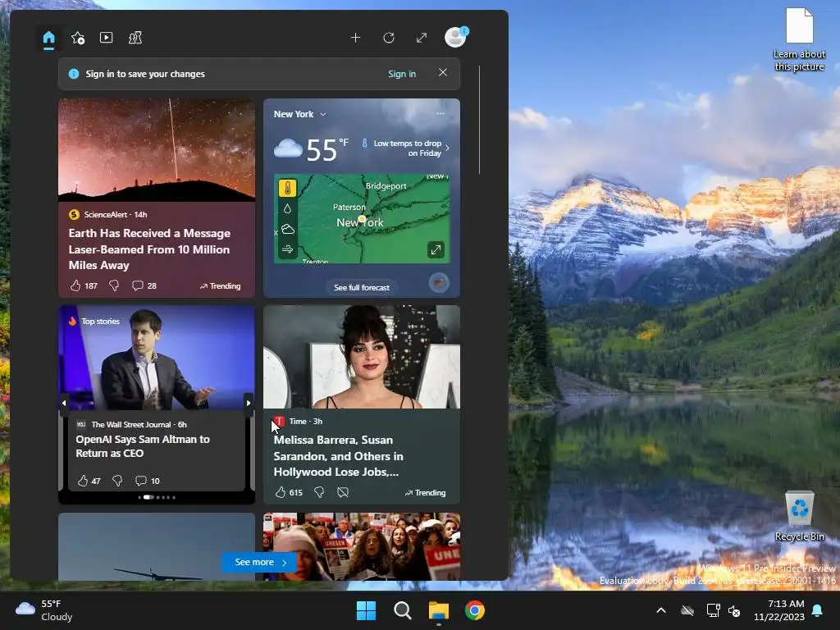Open notification bell in taskbar

[818, 610]
